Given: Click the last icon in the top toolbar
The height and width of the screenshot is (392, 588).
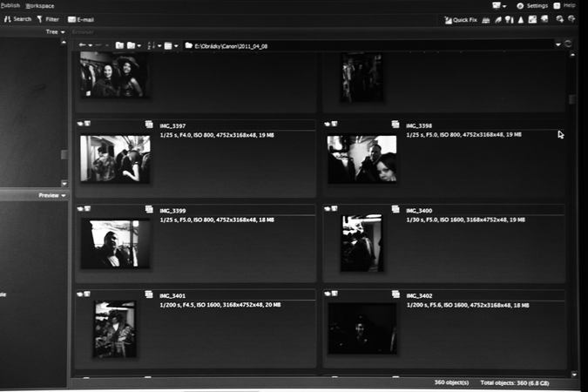Looking at the screenshot, I should click(x=571, y=19).
